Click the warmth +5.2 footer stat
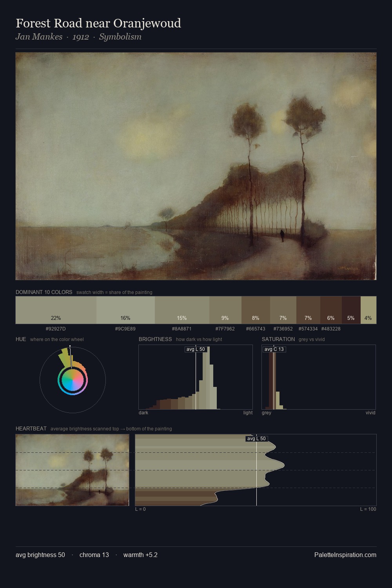 click(x=140, y=555)
